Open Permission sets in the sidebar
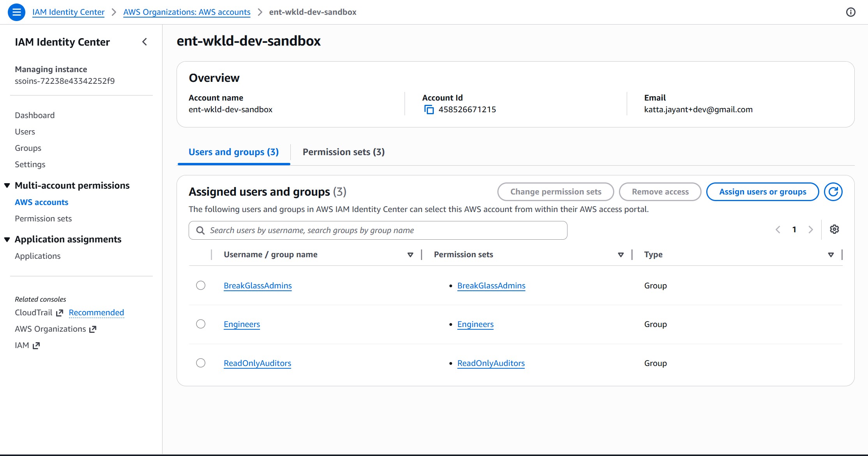868x456 pixels. [43, 219]
